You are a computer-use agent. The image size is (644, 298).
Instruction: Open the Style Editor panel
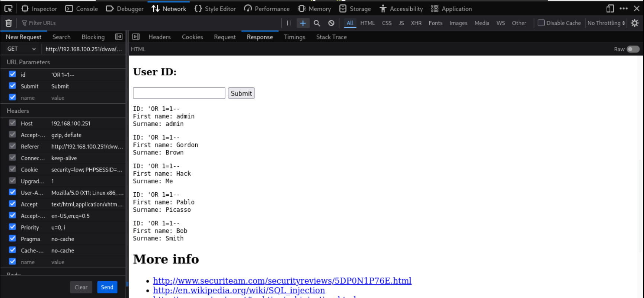tap(215, 9)
